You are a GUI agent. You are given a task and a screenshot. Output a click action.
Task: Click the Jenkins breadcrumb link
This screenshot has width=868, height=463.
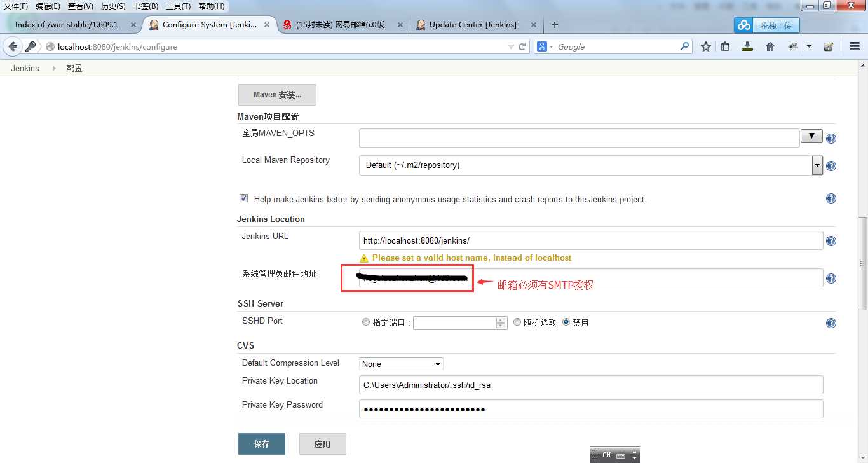click(25, 68)
